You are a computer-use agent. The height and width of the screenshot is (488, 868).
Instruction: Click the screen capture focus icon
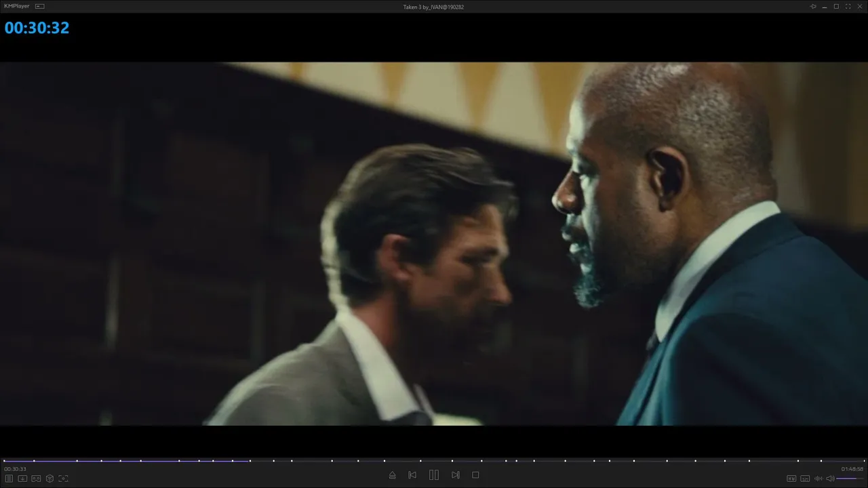point(63,479)
